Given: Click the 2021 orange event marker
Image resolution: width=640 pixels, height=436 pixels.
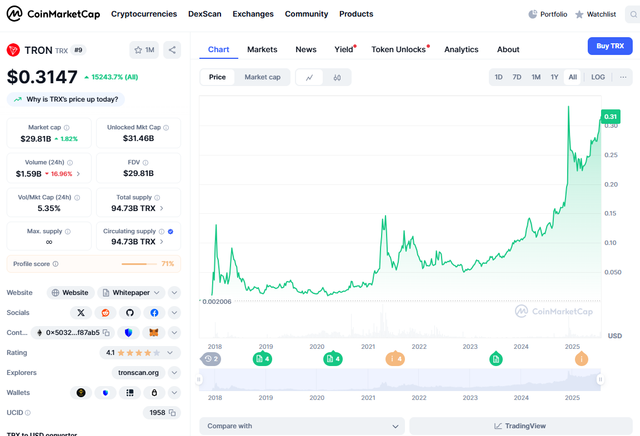Looking at the screenshot, I should [395, 359].
